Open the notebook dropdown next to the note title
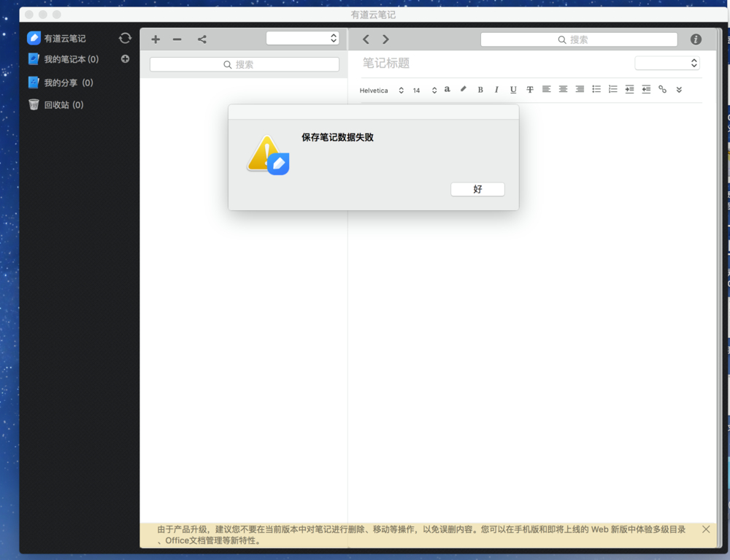 [x=667, y=63]
